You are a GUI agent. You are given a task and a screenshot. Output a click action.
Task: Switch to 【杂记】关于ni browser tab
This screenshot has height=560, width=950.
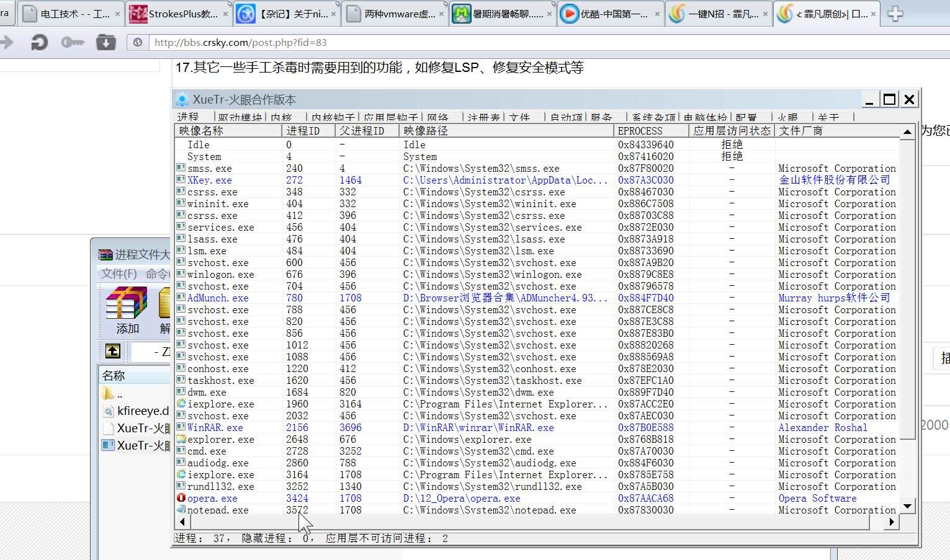pyautogui.click(x=287, y=14)
